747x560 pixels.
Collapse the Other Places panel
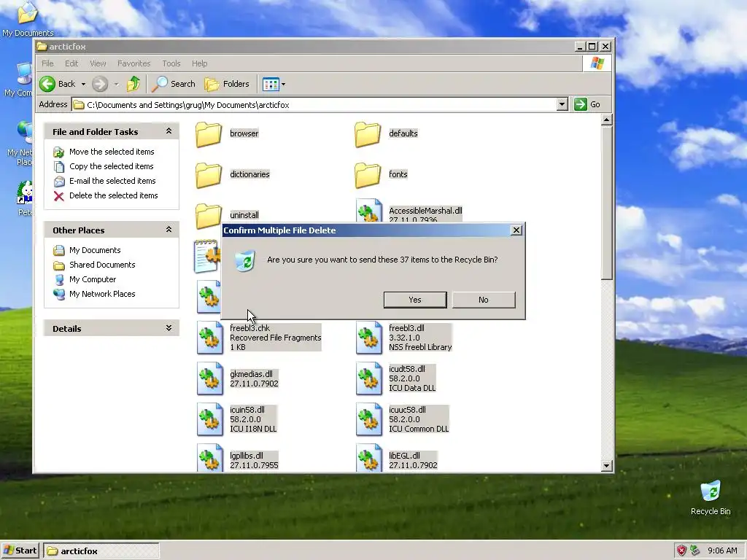pyautogui.click(x=169, y=230)
